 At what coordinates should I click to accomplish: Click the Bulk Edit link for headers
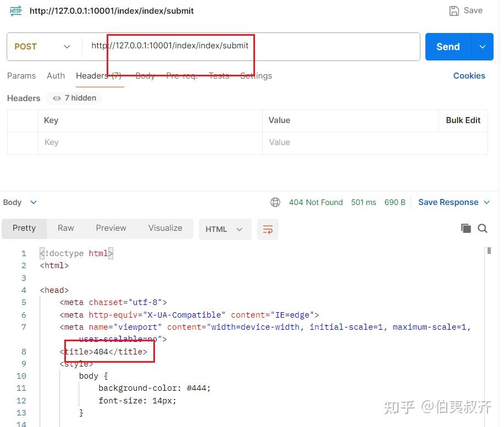[463, 120]
